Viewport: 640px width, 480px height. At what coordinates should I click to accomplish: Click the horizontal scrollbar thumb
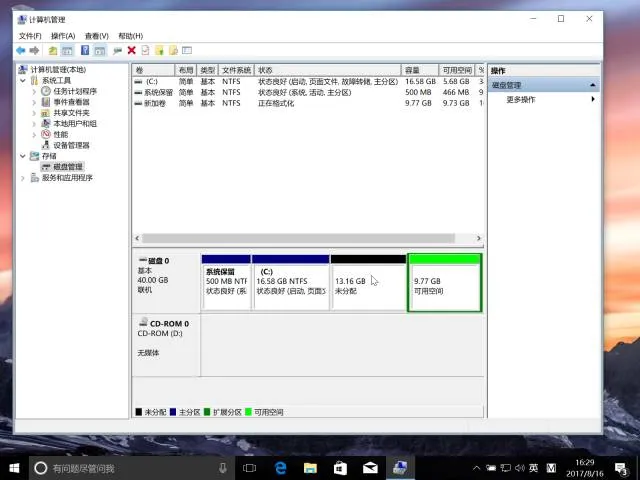point(298,238)
